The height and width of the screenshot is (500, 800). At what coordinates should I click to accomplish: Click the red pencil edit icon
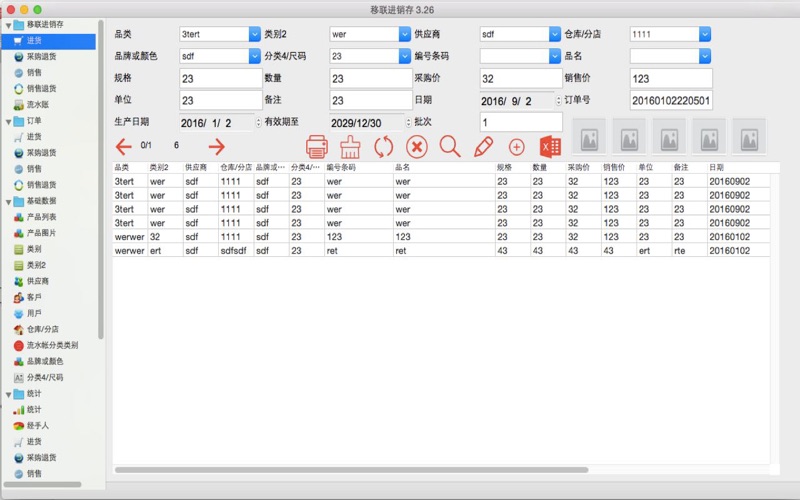(x=484, y=147)
